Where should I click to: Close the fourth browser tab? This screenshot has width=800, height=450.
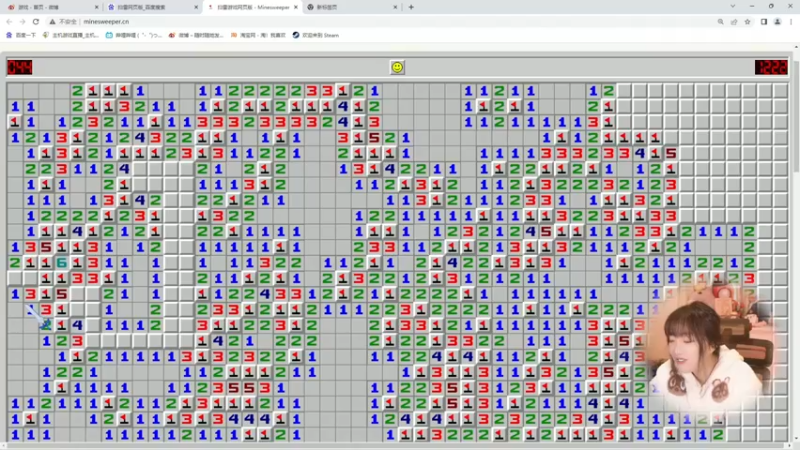[395, 7]
